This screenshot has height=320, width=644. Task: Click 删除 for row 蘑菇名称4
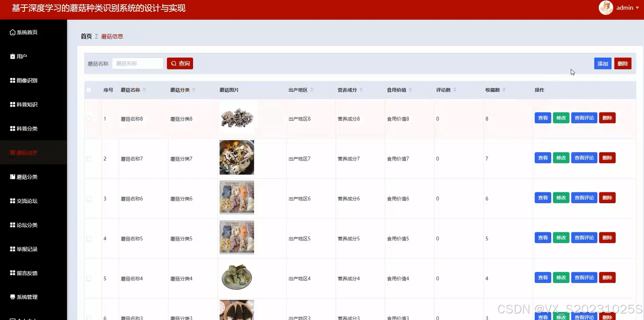pos(607,277)
